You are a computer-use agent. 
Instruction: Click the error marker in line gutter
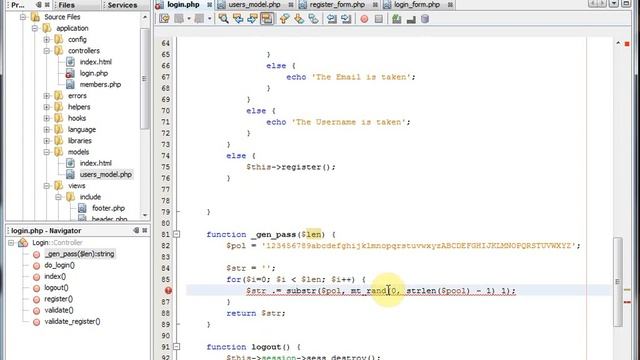click(168, 291)
